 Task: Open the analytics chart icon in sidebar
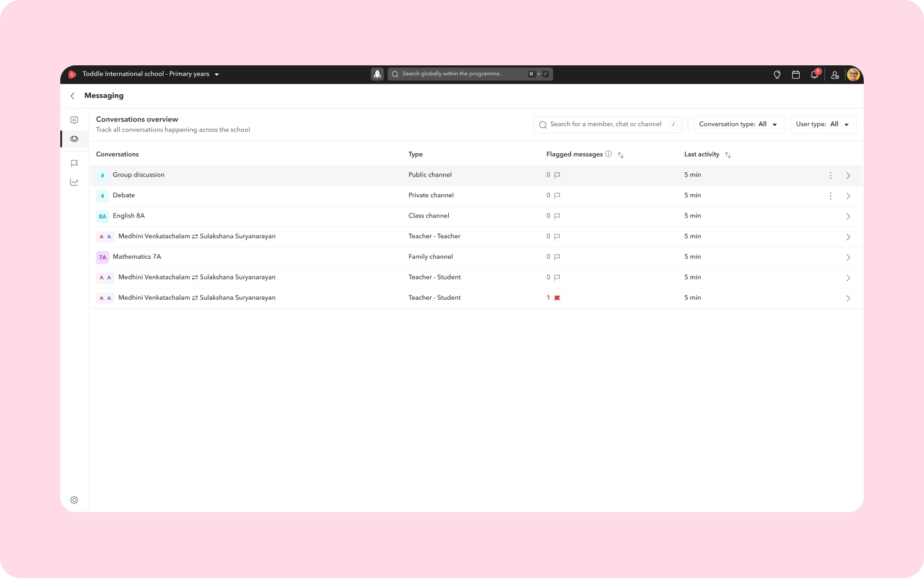(x=74, y=182)
